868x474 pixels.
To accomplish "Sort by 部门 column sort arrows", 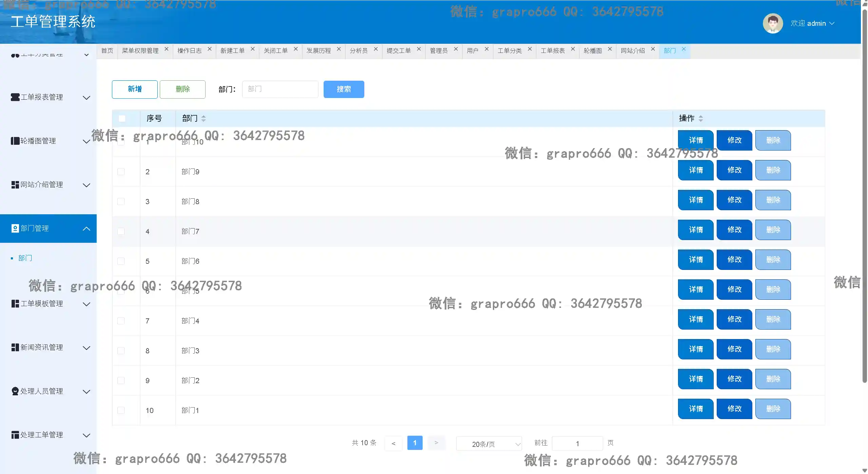I will (204, 118).
